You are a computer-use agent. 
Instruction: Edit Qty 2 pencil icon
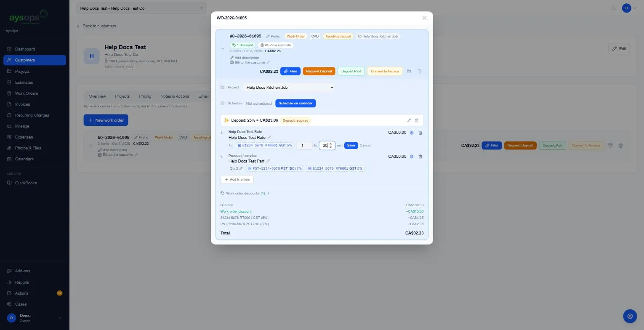click(241, 168)
